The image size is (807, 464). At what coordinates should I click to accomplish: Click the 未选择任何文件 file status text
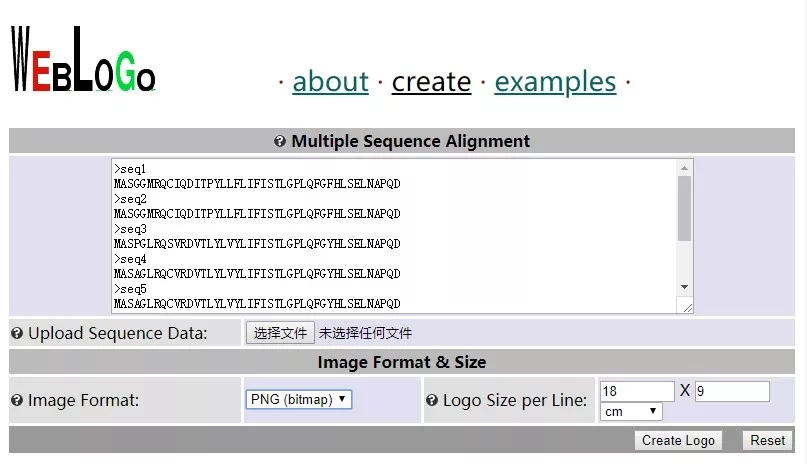point(365,333)
